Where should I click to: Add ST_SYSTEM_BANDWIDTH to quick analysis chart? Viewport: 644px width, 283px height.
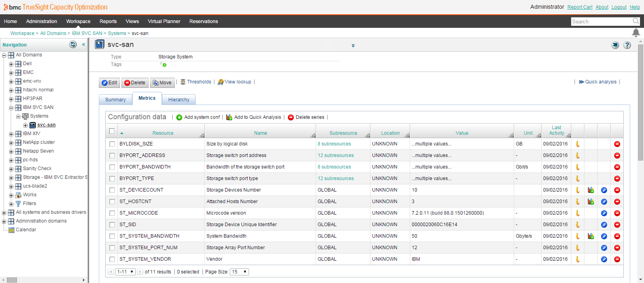tap(591, 236)
